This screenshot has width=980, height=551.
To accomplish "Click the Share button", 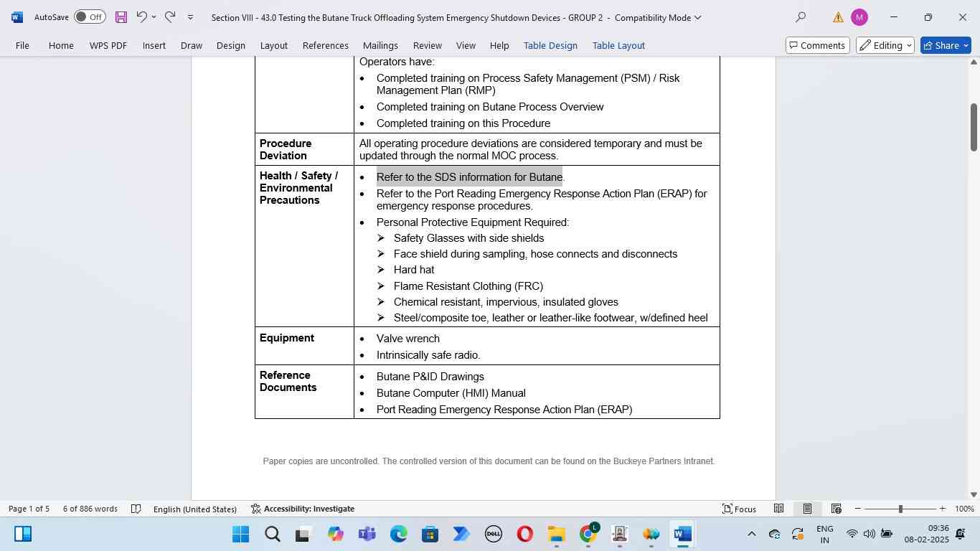I will click(x=946, y=45).
